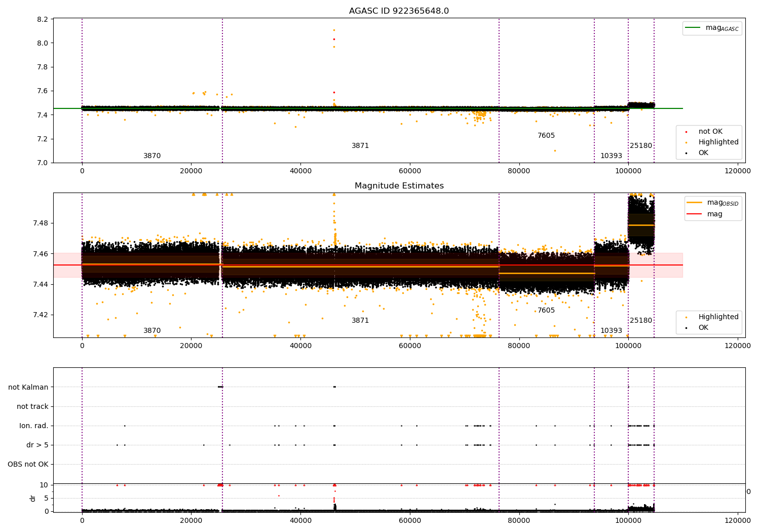Click OBSID label 7605 in the top plot
This screenshot has height=532, width=760.
546,136
